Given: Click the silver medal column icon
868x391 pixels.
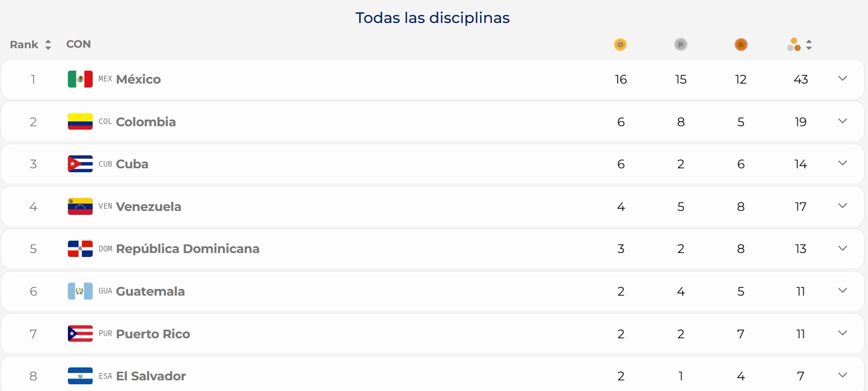Looking at the screenshot, I should click(680, 44).
